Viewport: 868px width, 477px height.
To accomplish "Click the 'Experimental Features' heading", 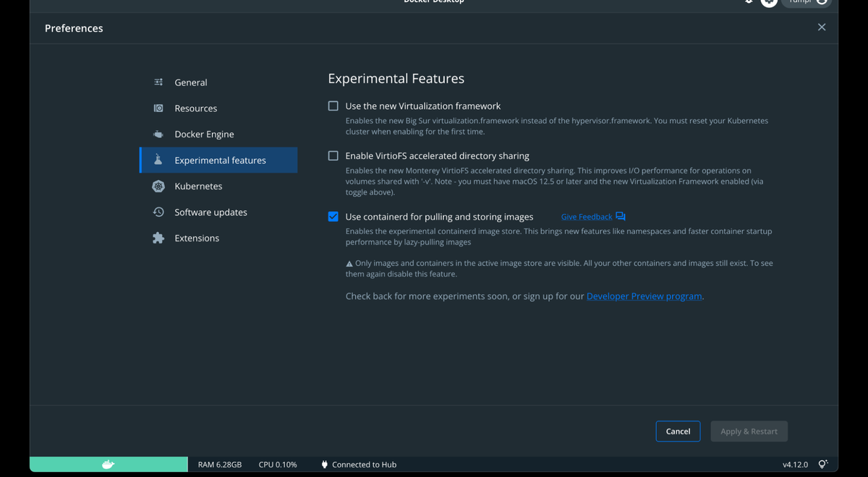I will 396,79.
